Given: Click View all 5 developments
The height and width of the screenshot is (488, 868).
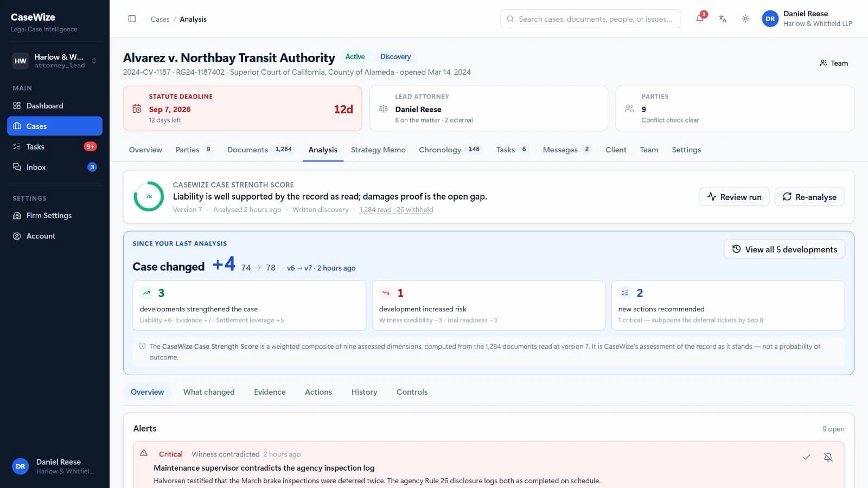Looking at the screenshot, I should pos(784,249).
